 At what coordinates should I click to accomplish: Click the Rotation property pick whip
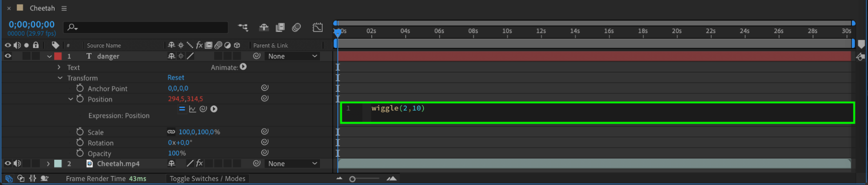click(264, 142)
